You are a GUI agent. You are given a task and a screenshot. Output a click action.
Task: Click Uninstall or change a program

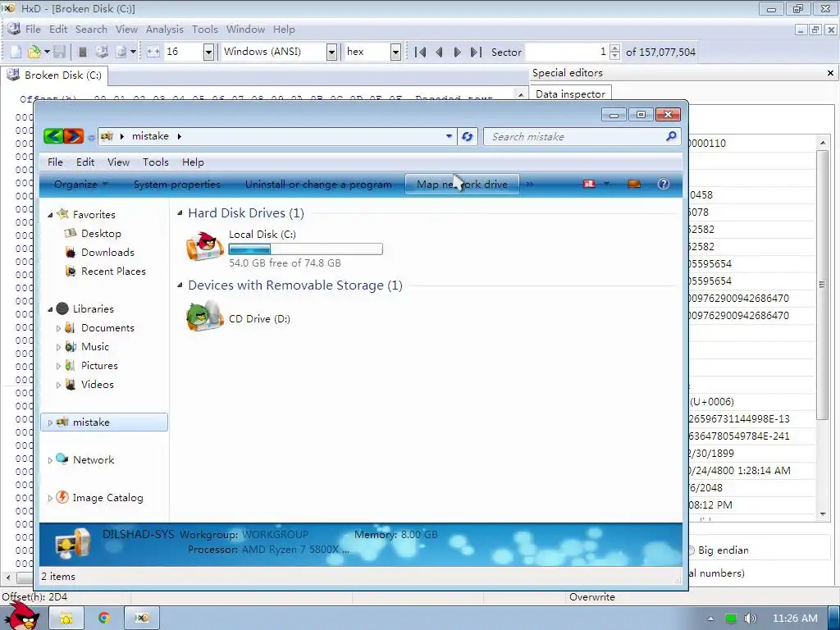click(318, 185)
